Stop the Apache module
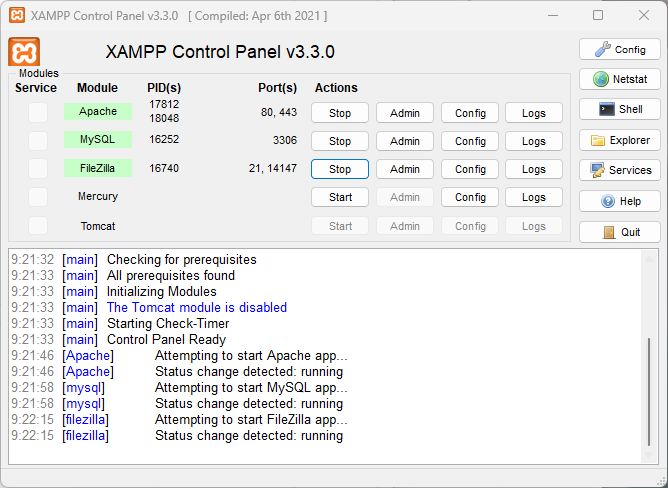 coord(340,113)
